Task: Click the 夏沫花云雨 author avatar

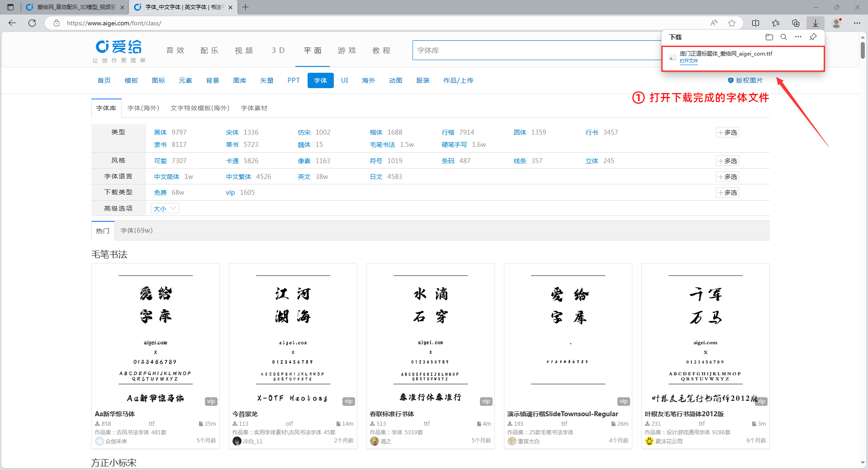Action: pos(650,441)
